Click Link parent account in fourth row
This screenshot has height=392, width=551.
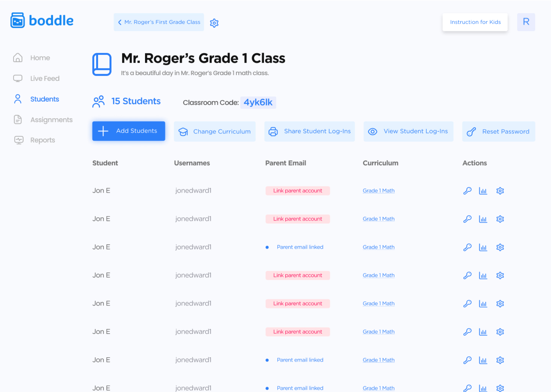pyautogui.click(x=298, y=275)
